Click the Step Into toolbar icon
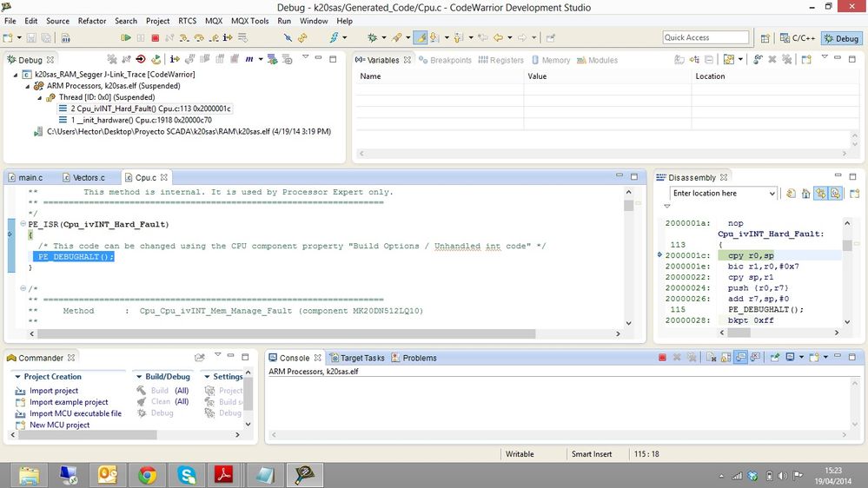 (183, 37)
